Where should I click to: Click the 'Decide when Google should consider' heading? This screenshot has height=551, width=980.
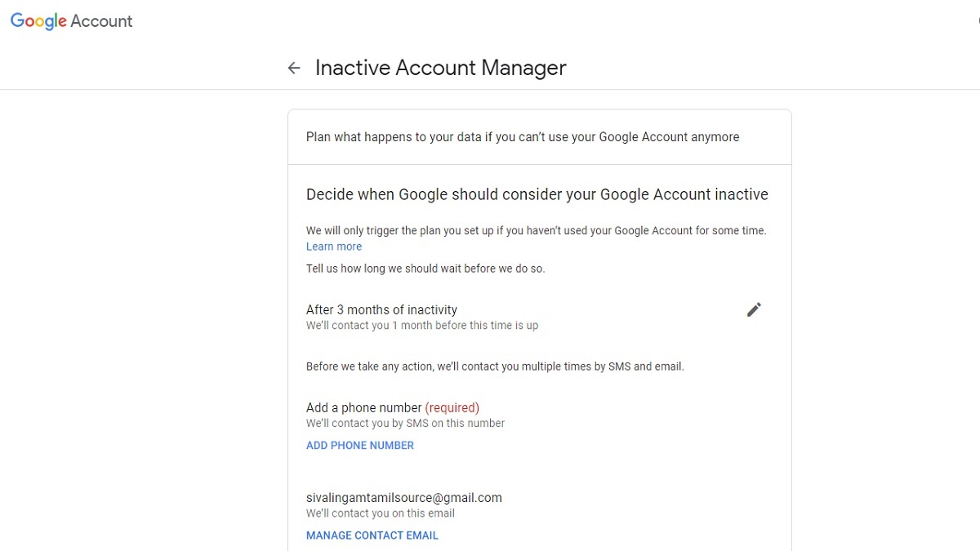[x=537, y=194]
